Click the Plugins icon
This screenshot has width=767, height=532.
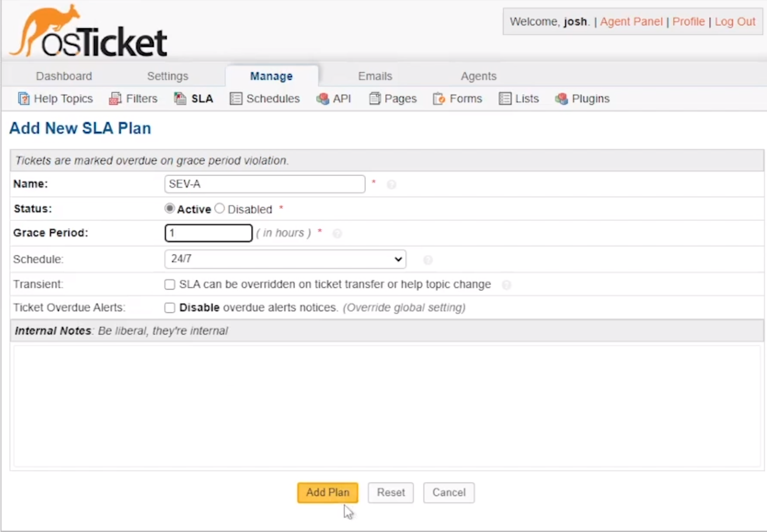click(562, 98)
